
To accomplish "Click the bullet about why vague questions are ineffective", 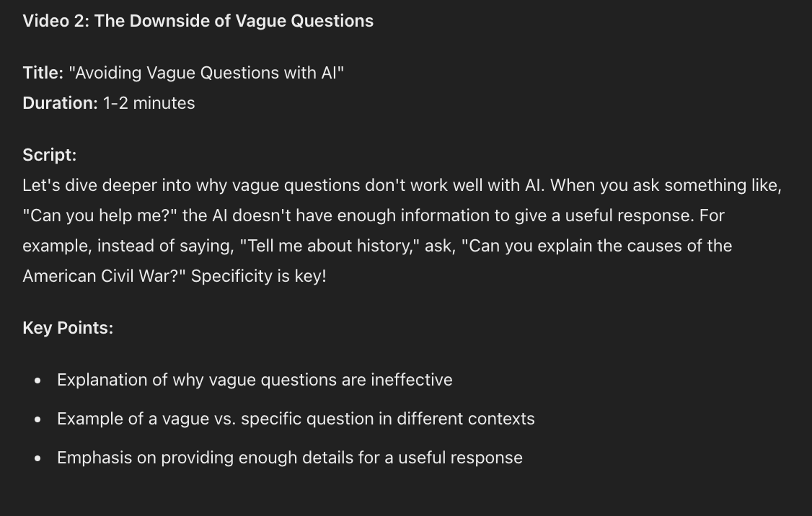I will click(255, 380).
